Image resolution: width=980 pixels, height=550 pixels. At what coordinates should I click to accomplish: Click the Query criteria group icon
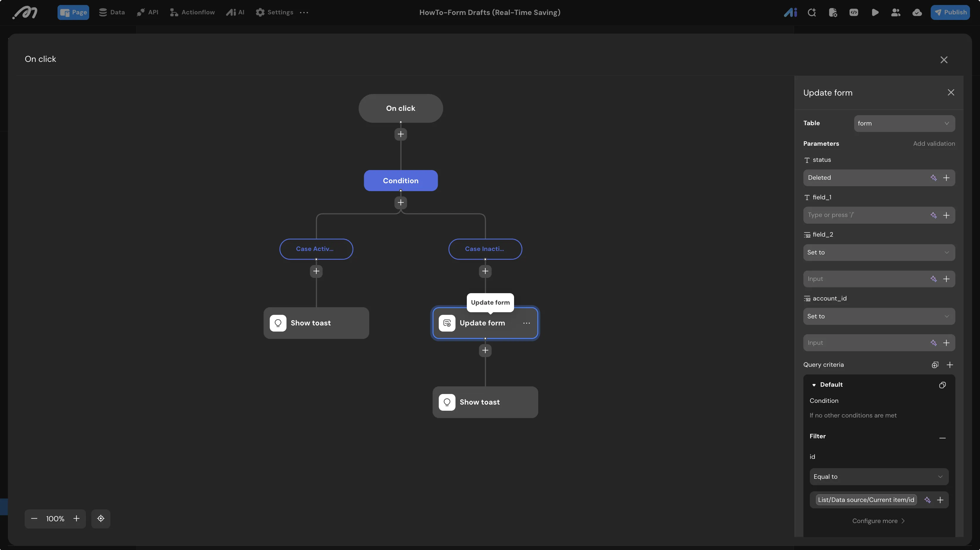pyautogui.click(x=935, y=365)
